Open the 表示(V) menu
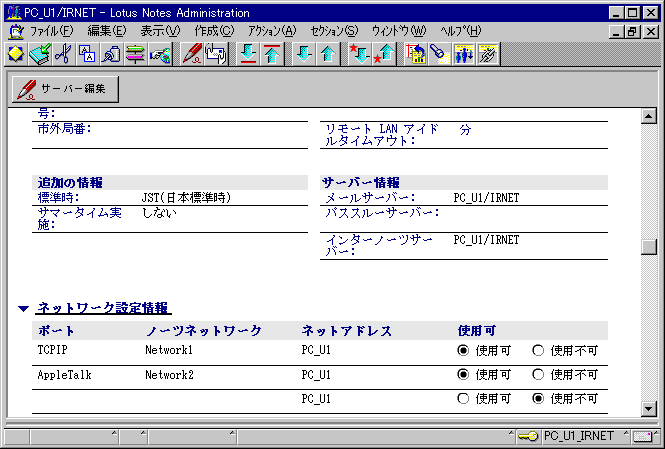 point(160,31)
